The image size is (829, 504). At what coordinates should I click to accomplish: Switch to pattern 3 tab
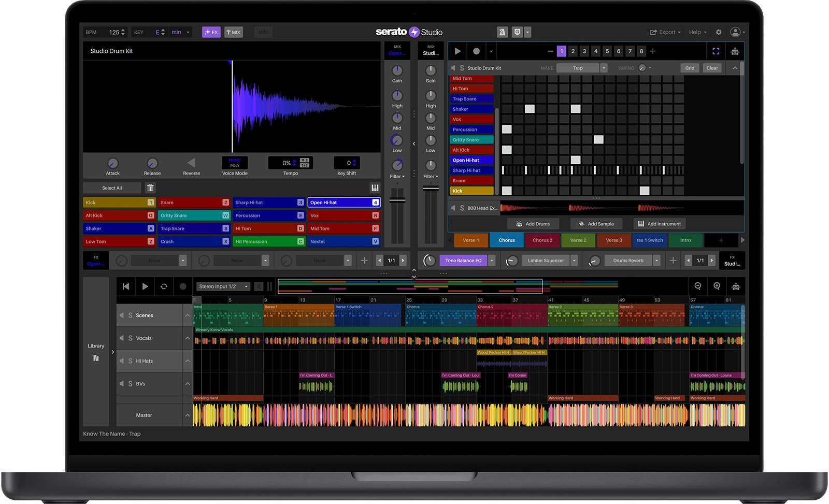click(584, 51)
